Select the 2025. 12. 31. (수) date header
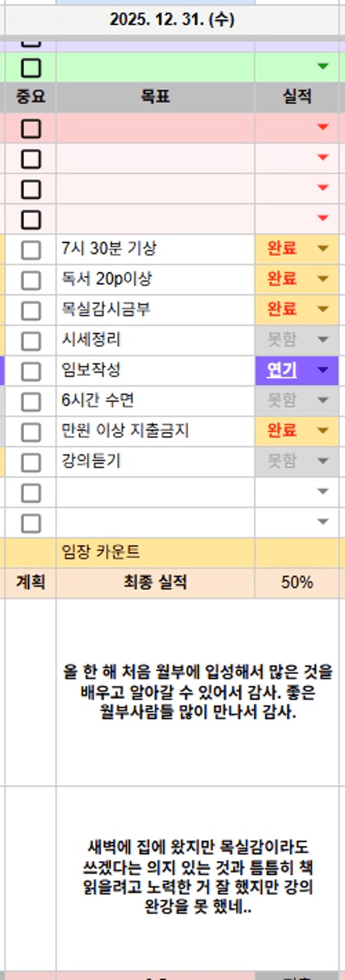Screen dimensions: 345x980 click(x=172, y=20)
